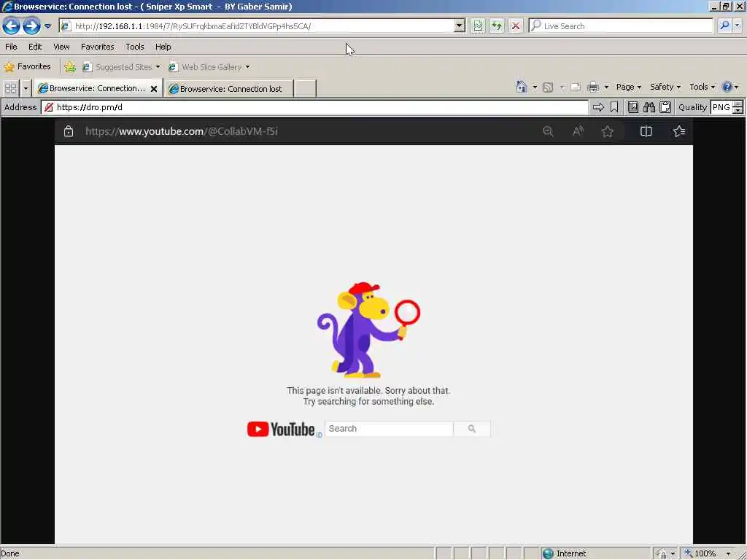Open recent pages dropdown beside Forward button
This screenshot has width=747, height=560.
coord(47,26)
